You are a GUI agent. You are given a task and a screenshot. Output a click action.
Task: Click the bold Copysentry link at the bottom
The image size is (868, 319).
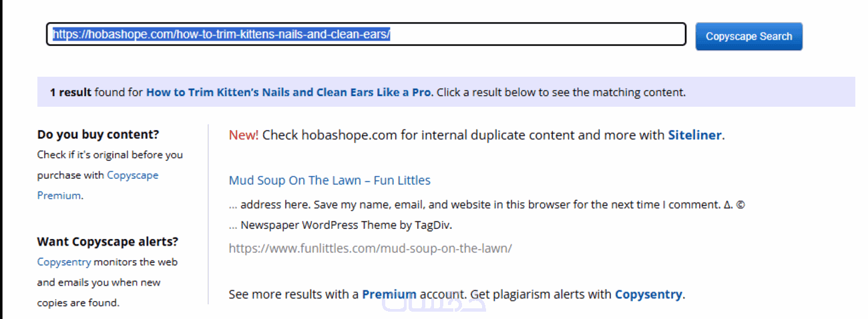coord(648,294)
